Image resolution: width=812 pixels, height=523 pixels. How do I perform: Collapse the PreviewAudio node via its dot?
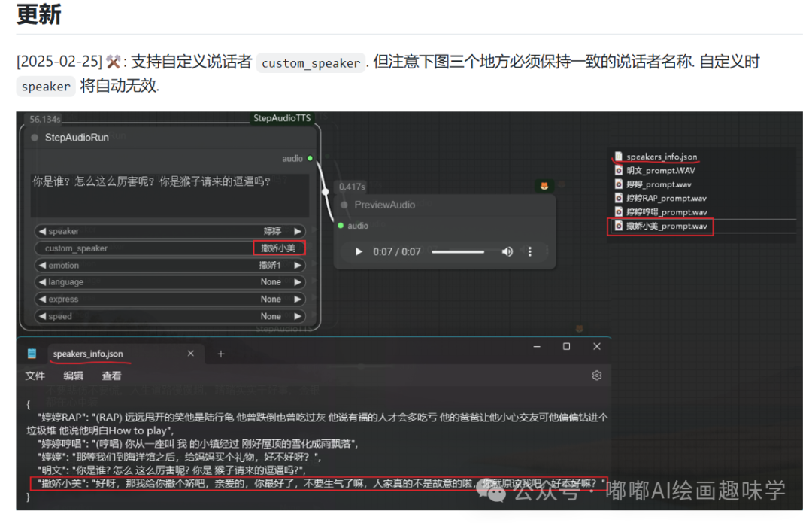pos(344,205)
